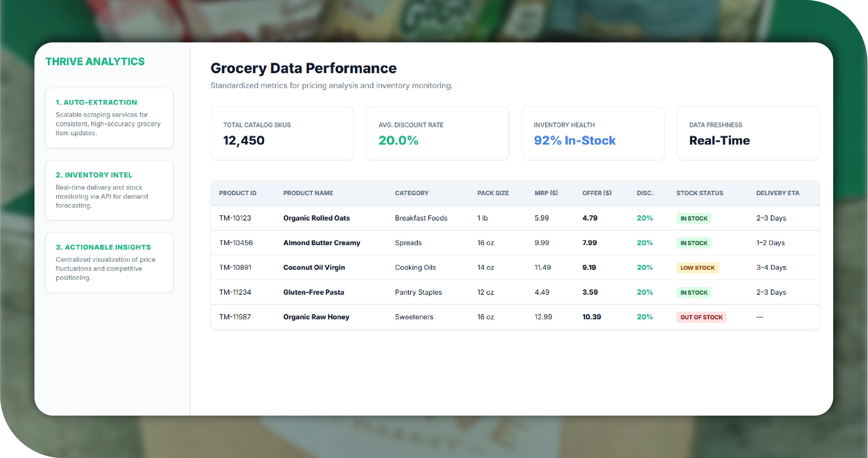This screenshot has height=458, width=868.
Task: Sort by Product Name column header
Action: [308, 193]
